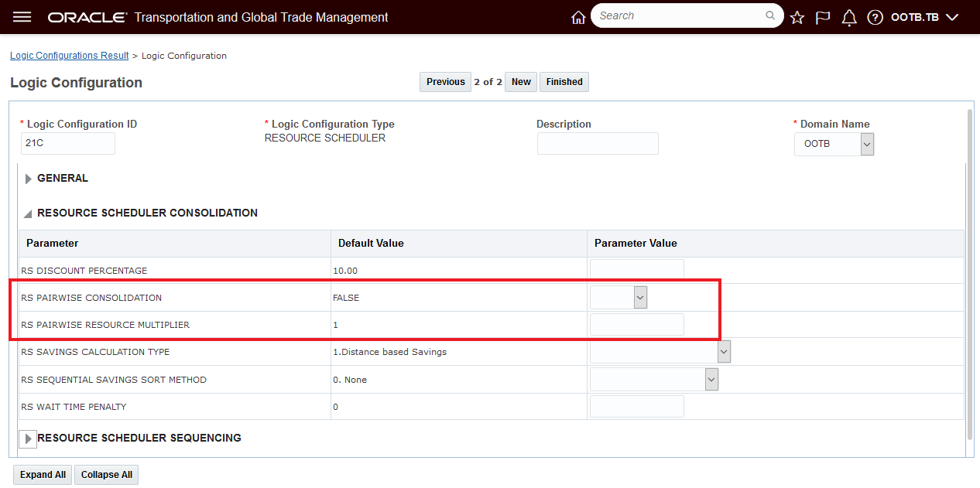The width and height of the screenshot is (980, 488).
Task: Open OOTB.TB user menu
Action: coord(924,17)
